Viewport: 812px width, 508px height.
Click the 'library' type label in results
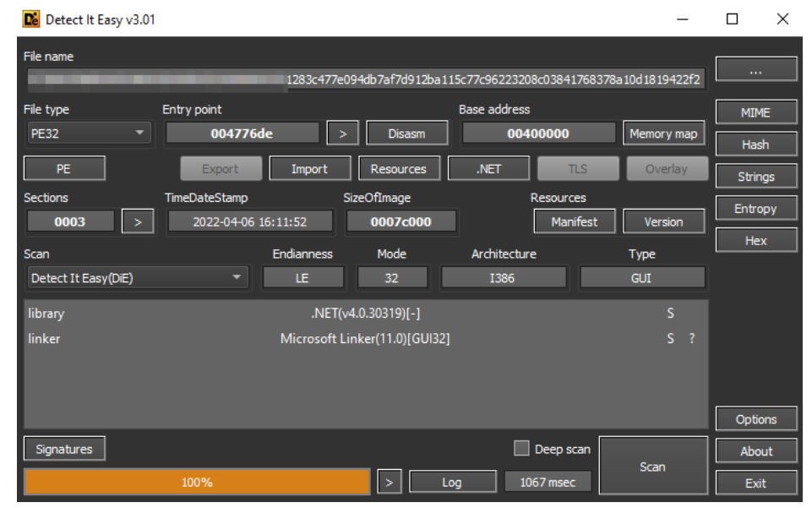pos(46,314)
